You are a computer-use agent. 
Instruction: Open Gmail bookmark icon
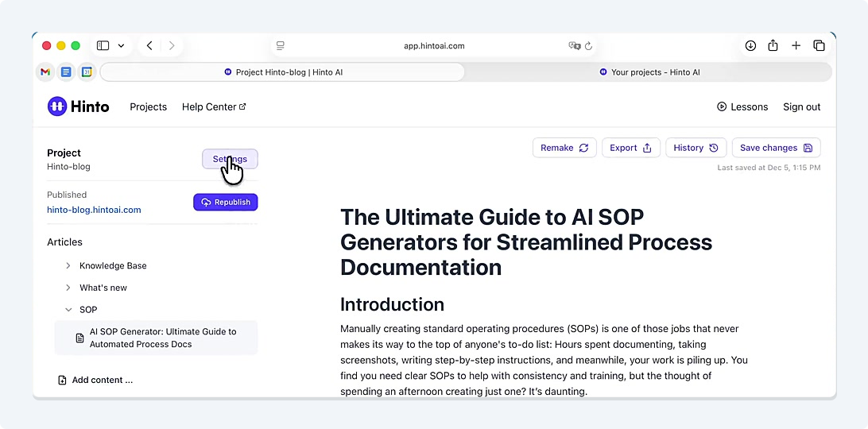click(x=45, y=72)
